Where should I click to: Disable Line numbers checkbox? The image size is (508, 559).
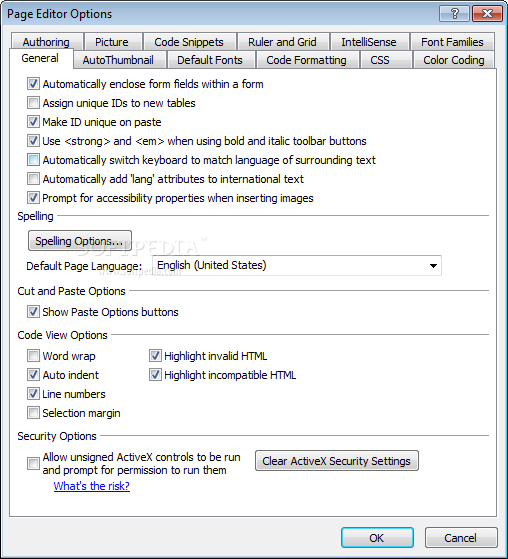33,394
